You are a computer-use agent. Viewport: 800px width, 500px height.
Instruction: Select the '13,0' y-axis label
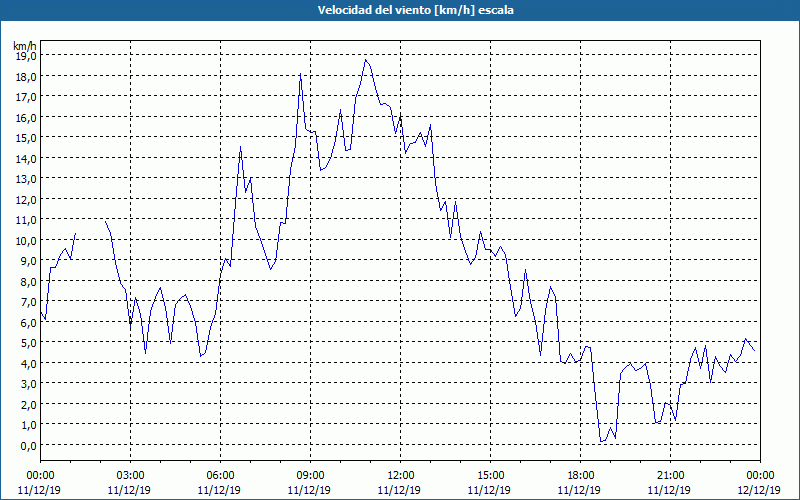(x=26, y=179)
